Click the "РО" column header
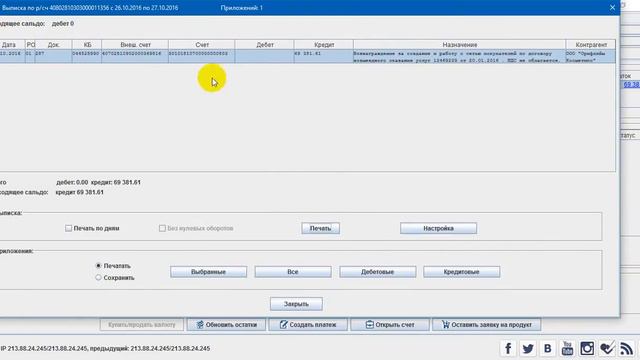Image resolution: width=640 pixels, height=360 pixels. point(30,45)
